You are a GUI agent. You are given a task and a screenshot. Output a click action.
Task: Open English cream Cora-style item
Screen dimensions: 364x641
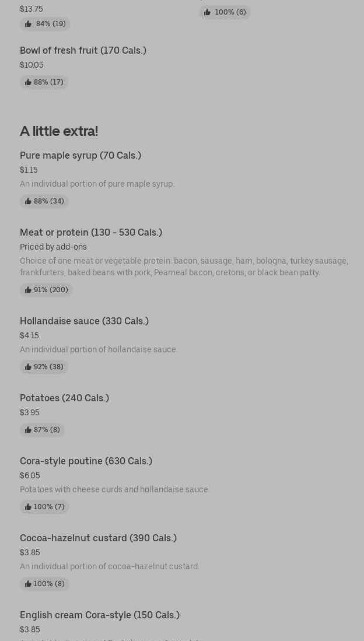pos(100,615)
